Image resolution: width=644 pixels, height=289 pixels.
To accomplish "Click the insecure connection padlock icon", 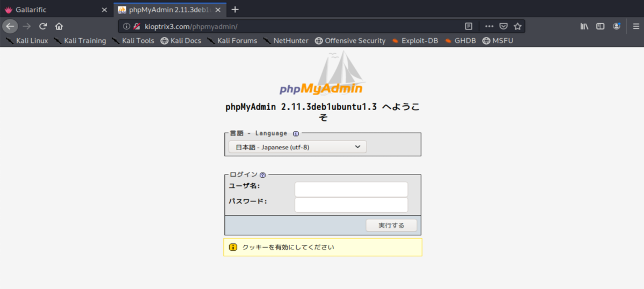I will pyautogui.click(x=137, y=26).
